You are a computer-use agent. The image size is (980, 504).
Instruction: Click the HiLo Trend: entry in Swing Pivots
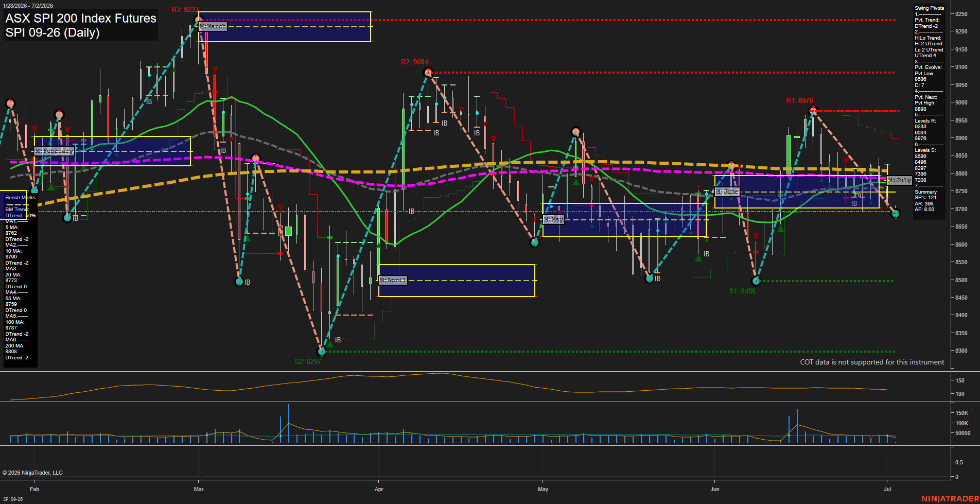point(928,38)
